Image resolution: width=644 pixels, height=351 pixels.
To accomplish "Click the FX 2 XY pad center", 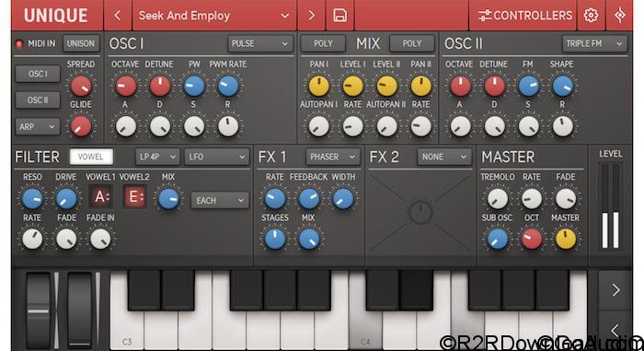I will click(x=420, y=213).
